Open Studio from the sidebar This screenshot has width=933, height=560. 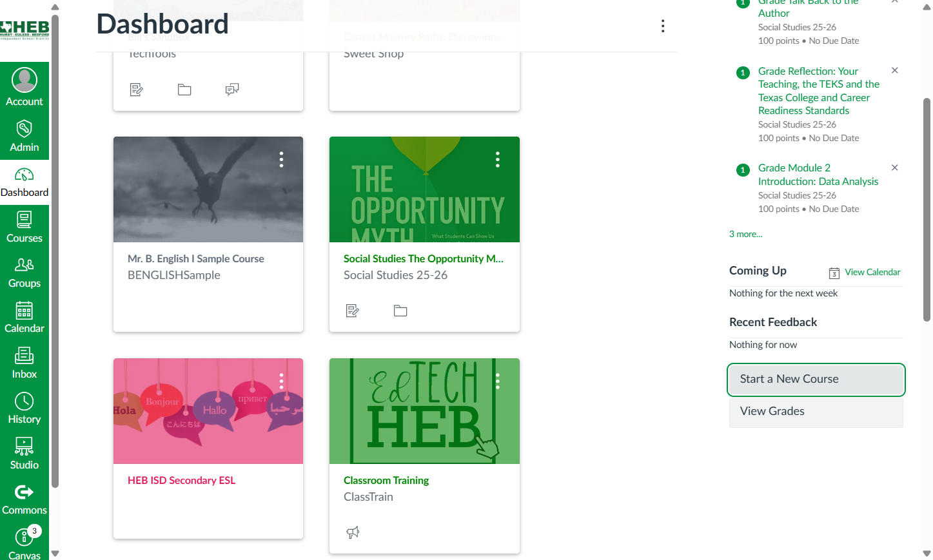(25, 454)
